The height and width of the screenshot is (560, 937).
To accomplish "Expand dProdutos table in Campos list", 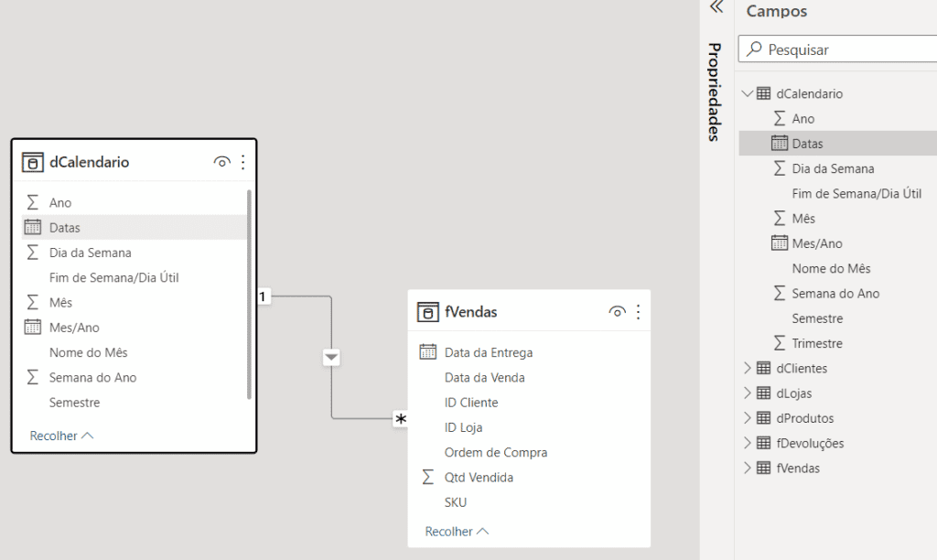I will point(747,418).
